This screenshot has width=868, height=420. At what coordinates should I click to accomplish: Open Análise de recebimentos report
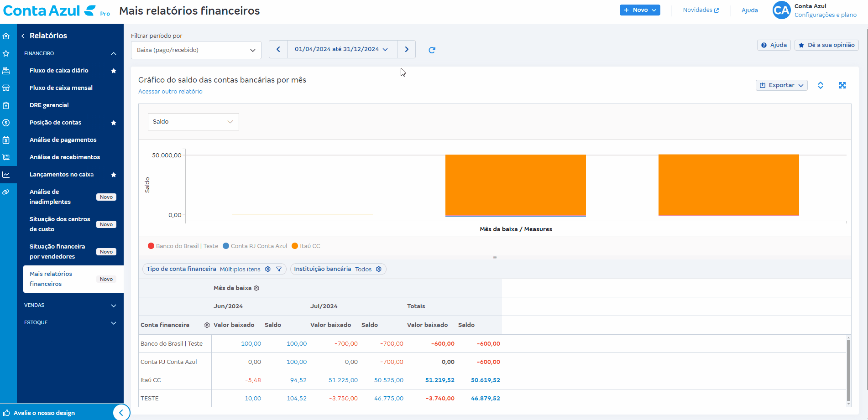tap(65, 157)
